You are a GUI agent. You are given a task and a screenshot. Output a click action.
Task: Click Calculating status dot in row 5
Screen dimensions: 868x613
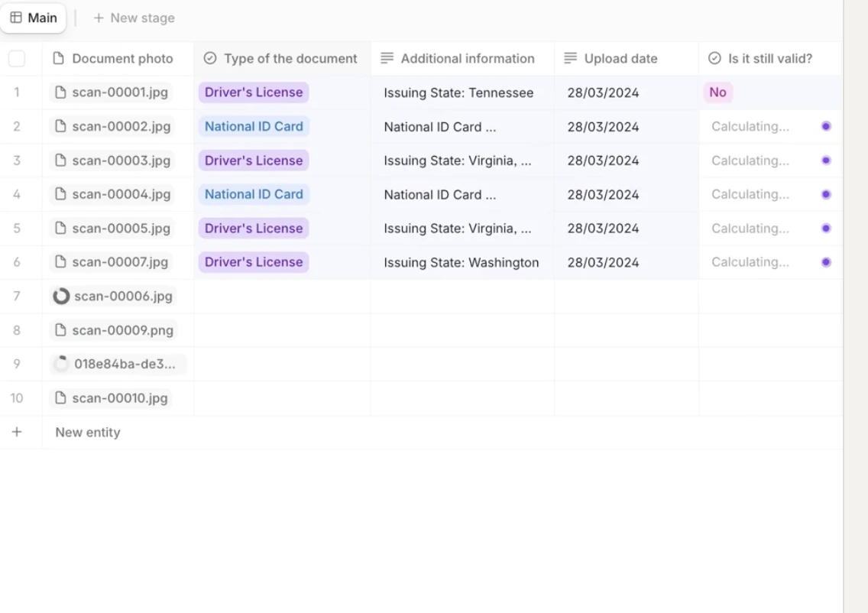pos(826,228)
